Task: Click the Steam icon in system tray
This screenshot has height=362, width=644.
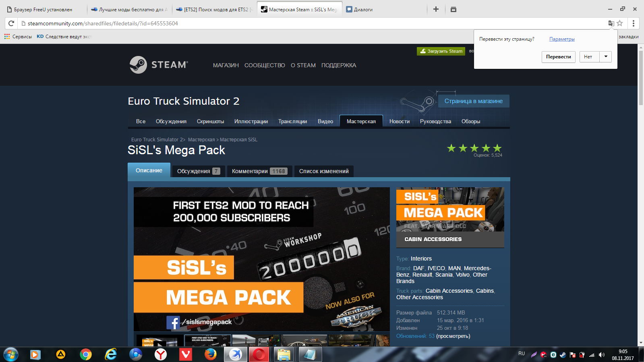Action: coord(563,355)
